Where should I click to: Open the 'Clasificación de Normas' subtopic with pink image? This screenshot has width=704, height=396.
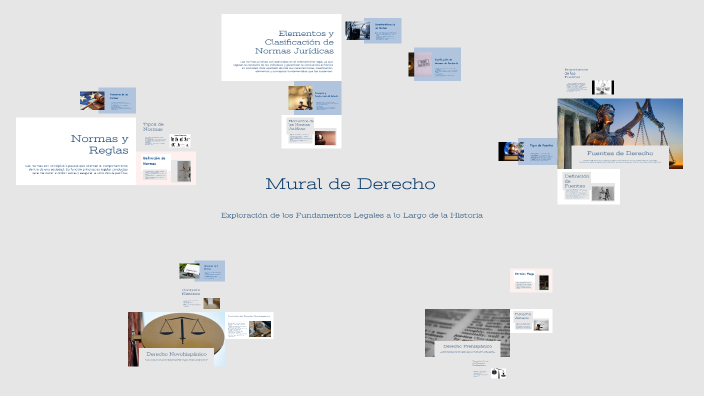coord(435,64)
